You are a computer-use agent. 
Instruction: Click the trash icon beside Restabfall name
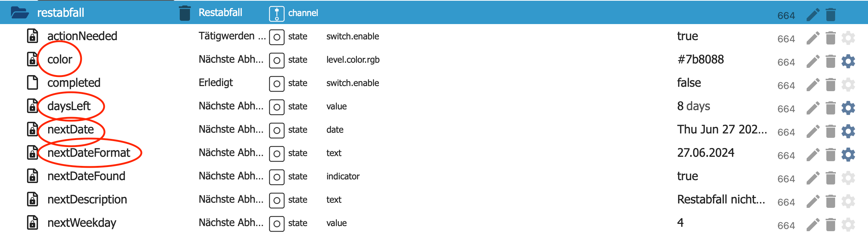185,13
